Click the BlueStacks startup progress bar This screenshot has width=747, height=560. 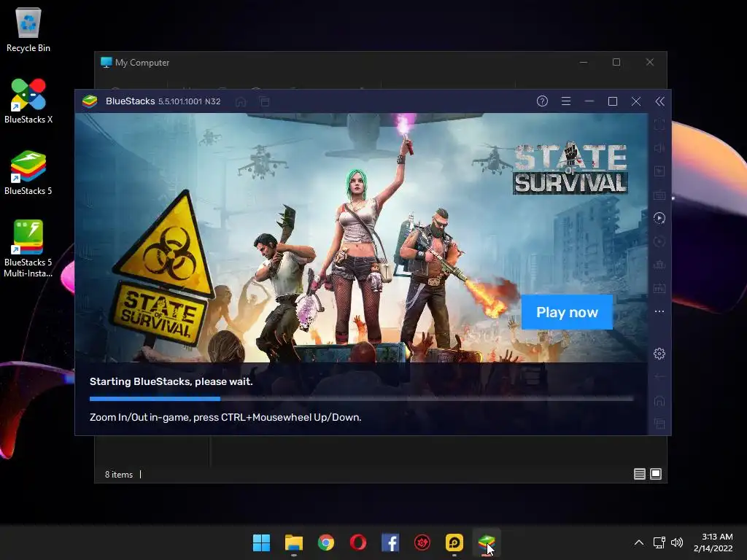coord(362,399)
